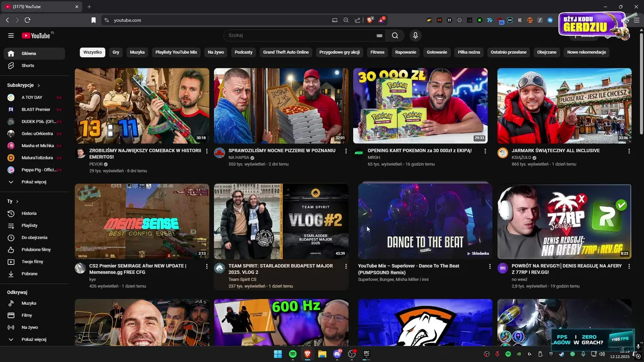644x362 pixels.
Task: Open Na żywo in the left sidebar
Action: 34,327
